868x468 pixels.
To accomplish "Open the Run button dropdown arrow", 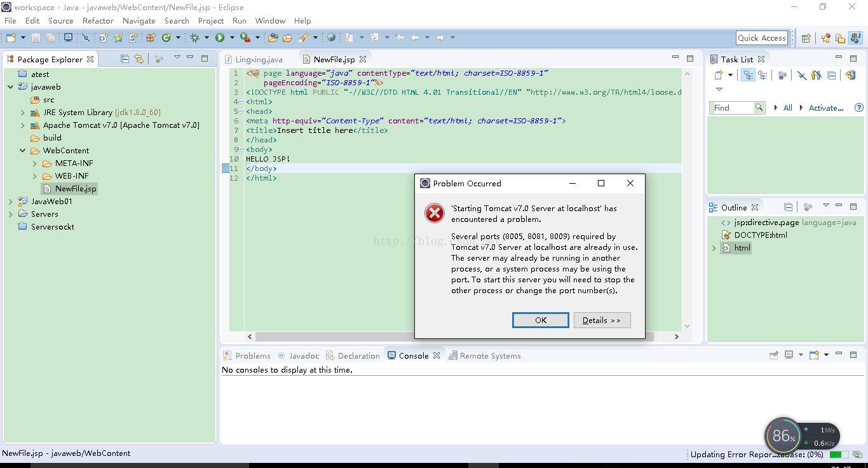I will pyautogui.click(x=232, y=38).
